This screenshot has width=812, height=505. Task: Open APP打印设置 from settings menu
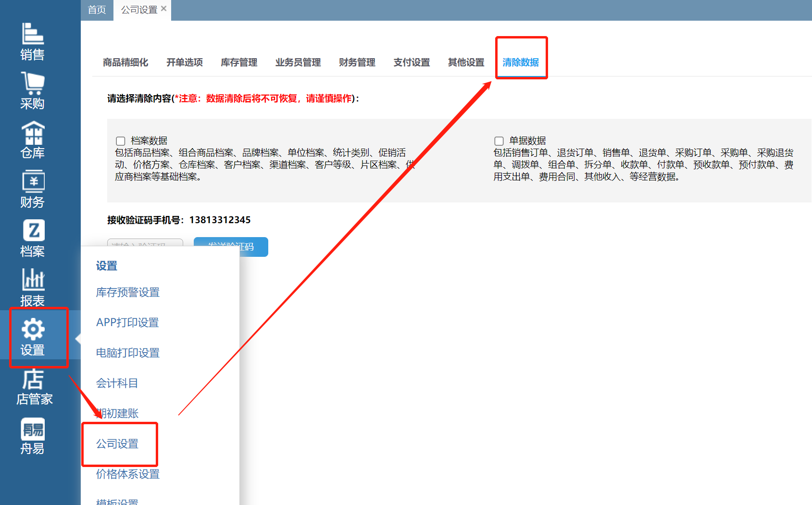click(127, 323)
